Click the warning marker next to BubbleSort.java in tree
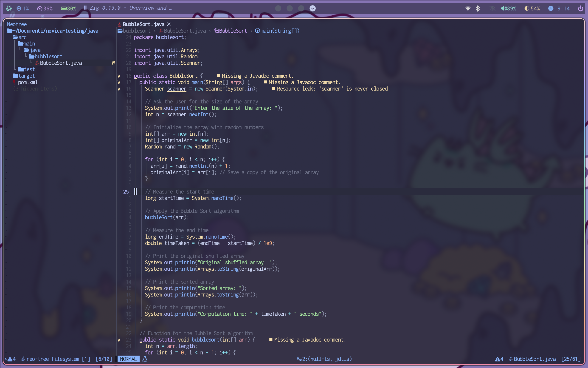Image resolution: width=588 pixels, height=368 pixels. point(113,63)
